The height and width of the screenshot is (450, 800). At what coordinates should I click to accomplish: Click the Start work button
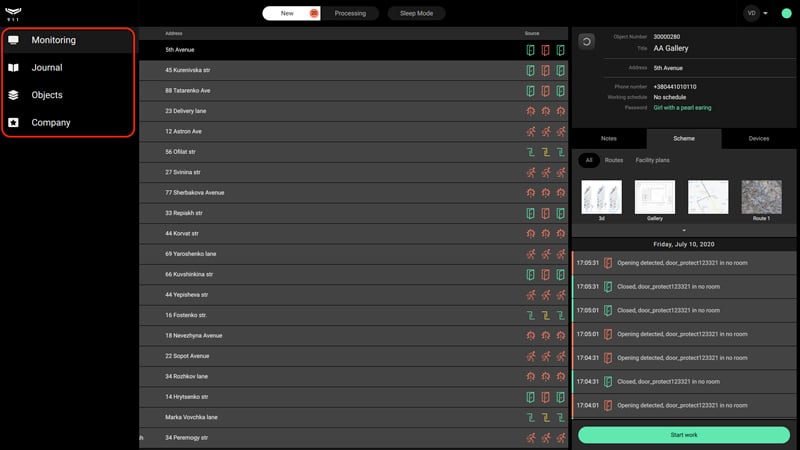point(684,435)
